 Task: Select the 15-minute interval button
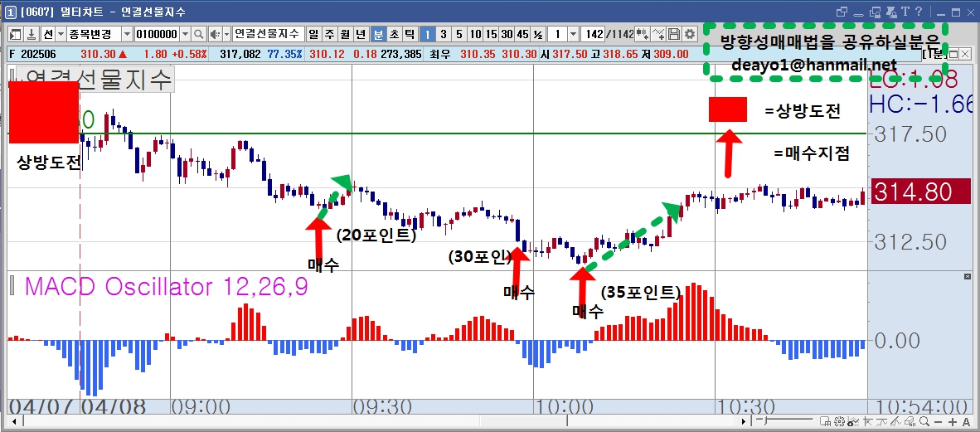pyautogui.click(x=492, y=34)
